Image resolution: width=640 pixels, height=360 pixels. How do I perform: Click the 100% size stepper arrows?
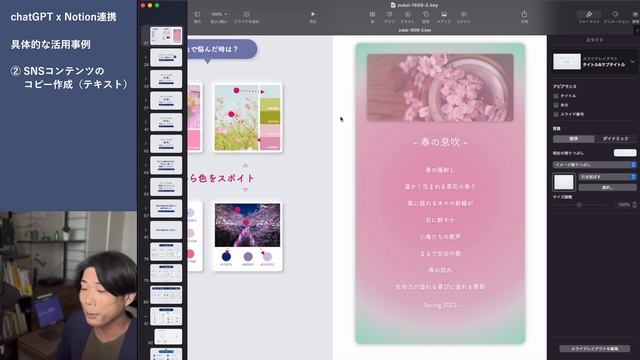coord(634,204)
